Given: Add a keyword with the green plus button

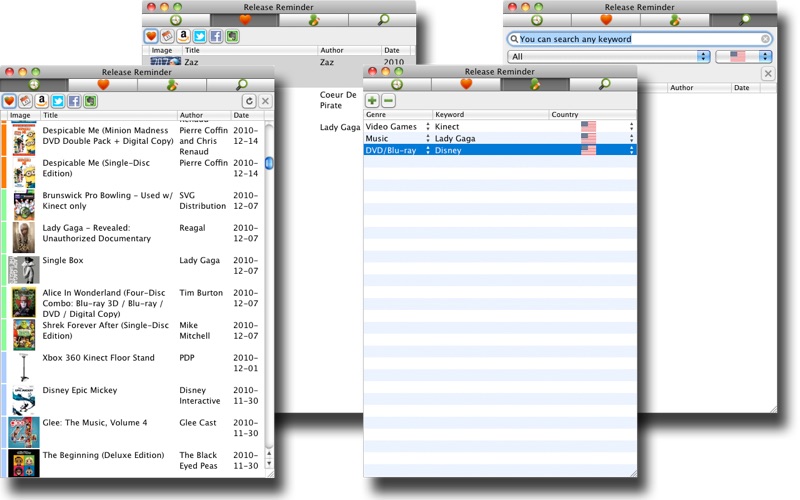Looking at the screenshot, I should 372,101.
